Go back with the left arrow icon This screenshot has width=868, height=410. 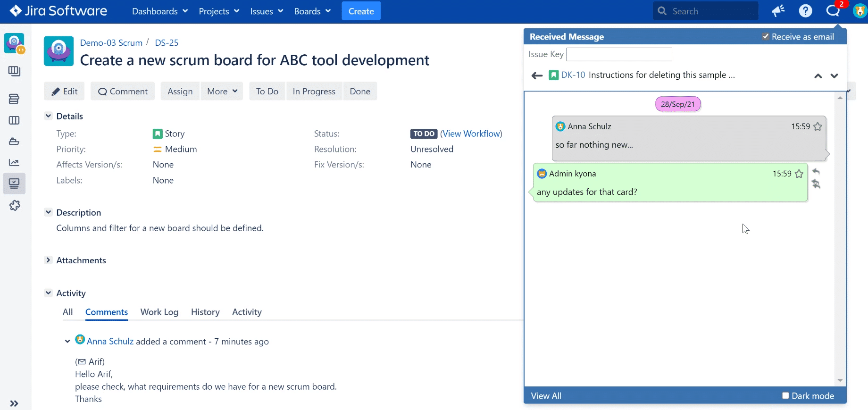coord(537,75)
